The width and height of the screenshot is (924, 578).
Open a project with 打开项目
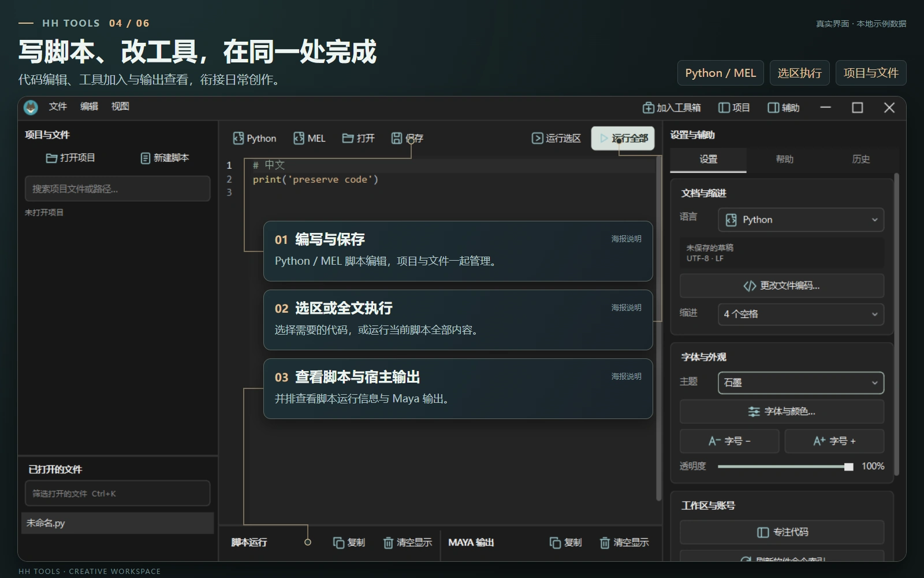(70, 158)
